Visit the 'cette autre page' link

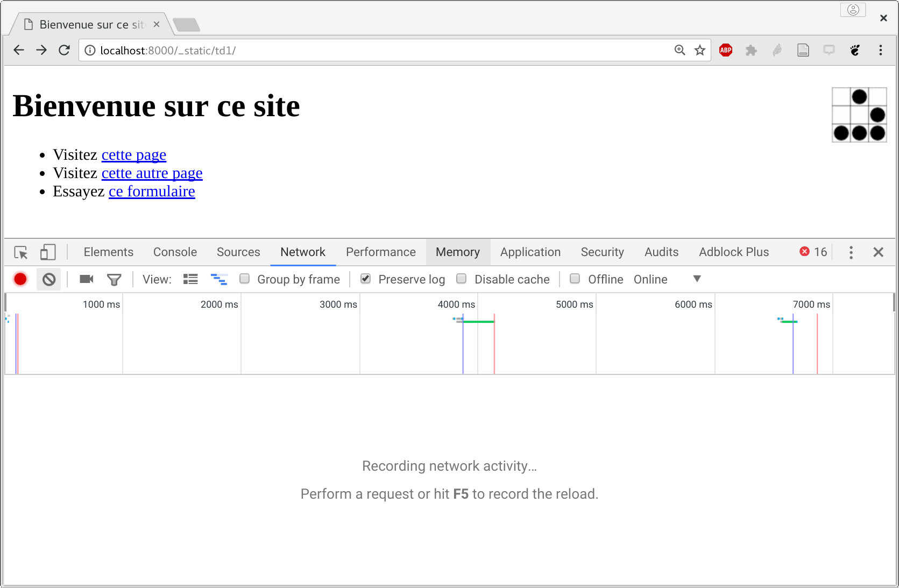[152, 173]
